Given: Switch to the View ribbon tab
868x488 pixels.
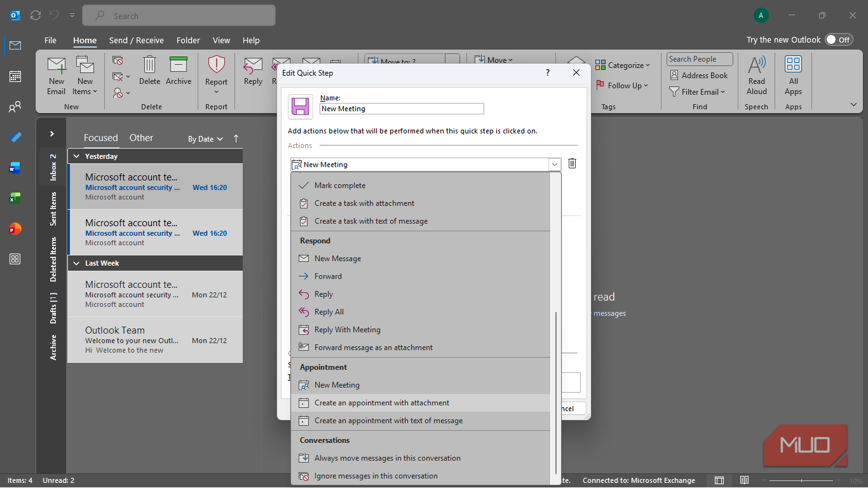Looking at the screenshot, I should (221, 40).
